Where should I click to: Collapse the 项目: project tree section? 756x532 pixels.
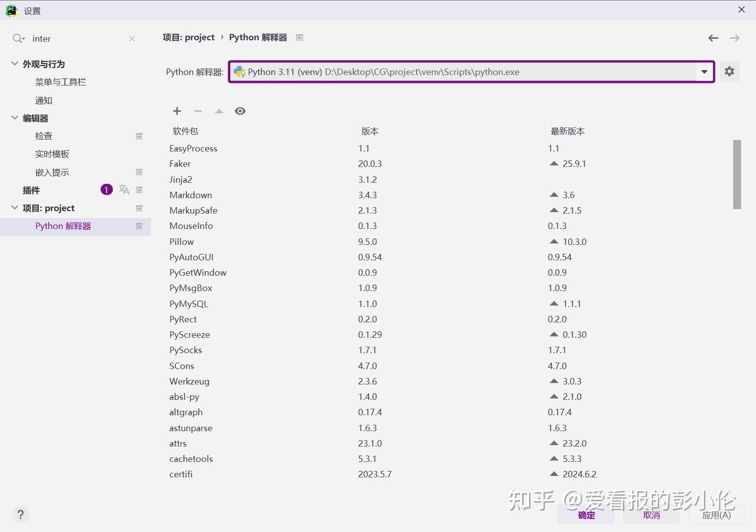tap(14, 208)
